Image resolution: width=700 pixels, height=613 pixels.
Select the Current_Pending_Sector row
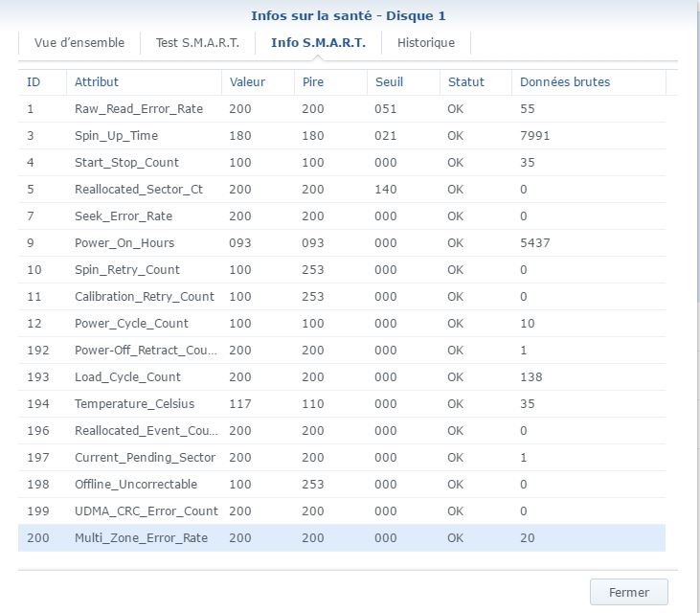click(x=342, y=457)
